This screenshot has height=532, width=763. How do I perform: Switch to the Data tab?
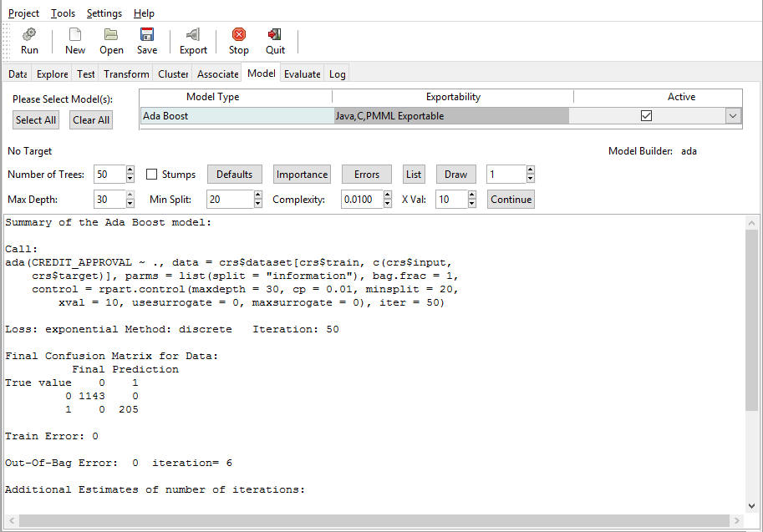tap(18, 74)
